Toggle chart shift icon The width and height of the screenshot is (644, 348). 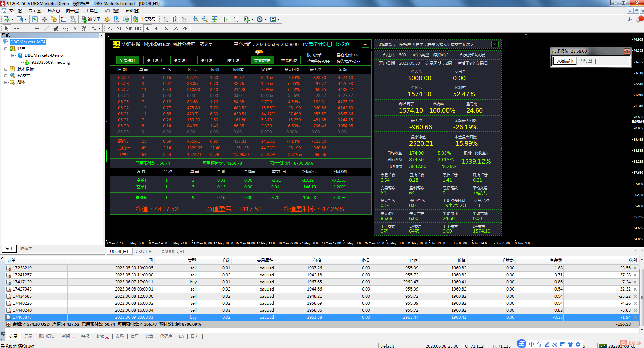(x=236, y=19)
